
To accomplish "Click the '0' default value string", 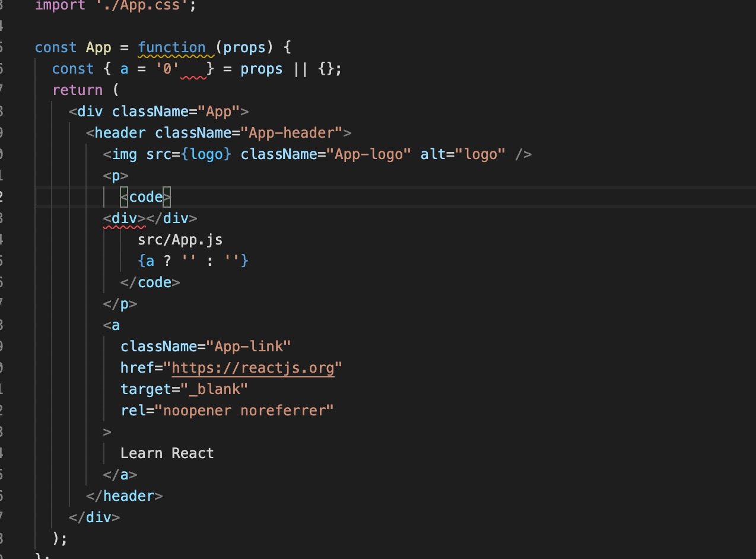I will coord(167,69).
